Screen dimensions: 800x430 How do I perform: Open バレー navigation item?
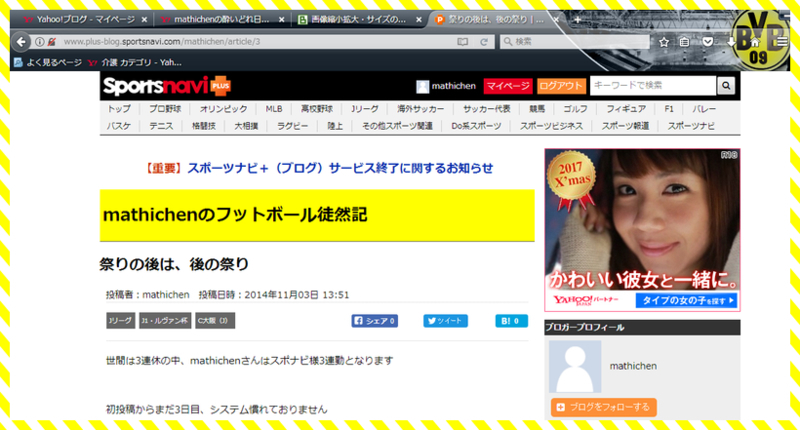(x=704, y=109)
